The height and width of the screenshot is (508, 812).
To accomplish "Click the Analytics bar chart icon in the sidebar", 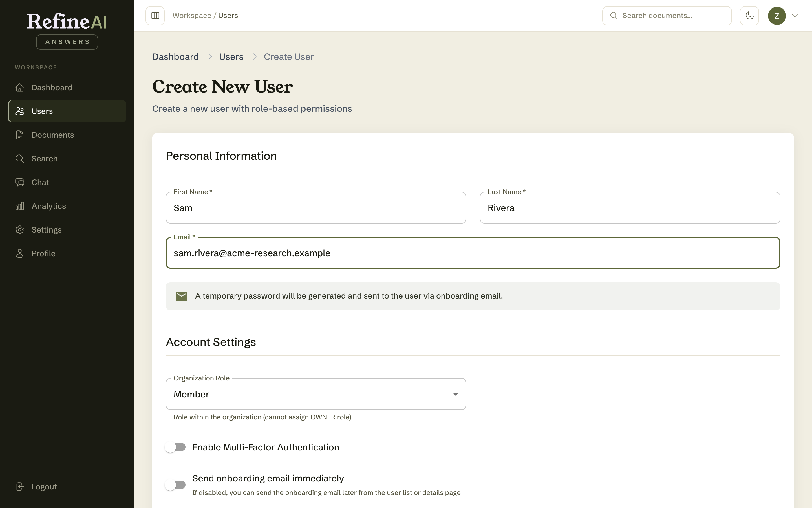I will pyautogui.click(x=20, y=206).
